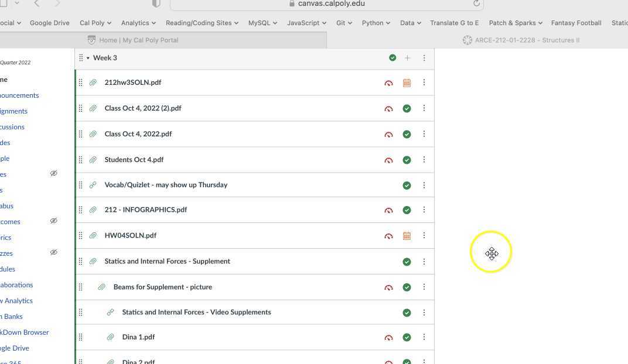Viewport: 628px width, 364px height.
Task: Open the JavaScript bookmarks dropdown
Action: tap(306, 23)
